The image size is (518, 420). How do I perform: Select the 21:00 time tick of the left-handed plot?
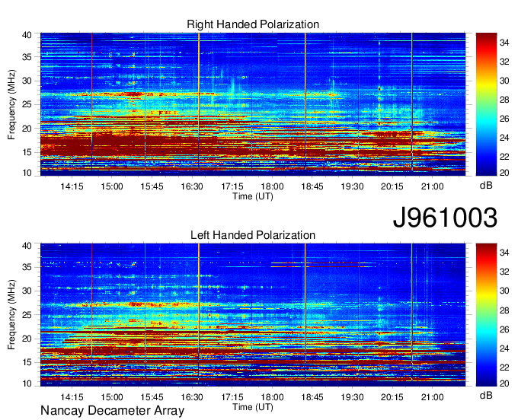point(432,396)
